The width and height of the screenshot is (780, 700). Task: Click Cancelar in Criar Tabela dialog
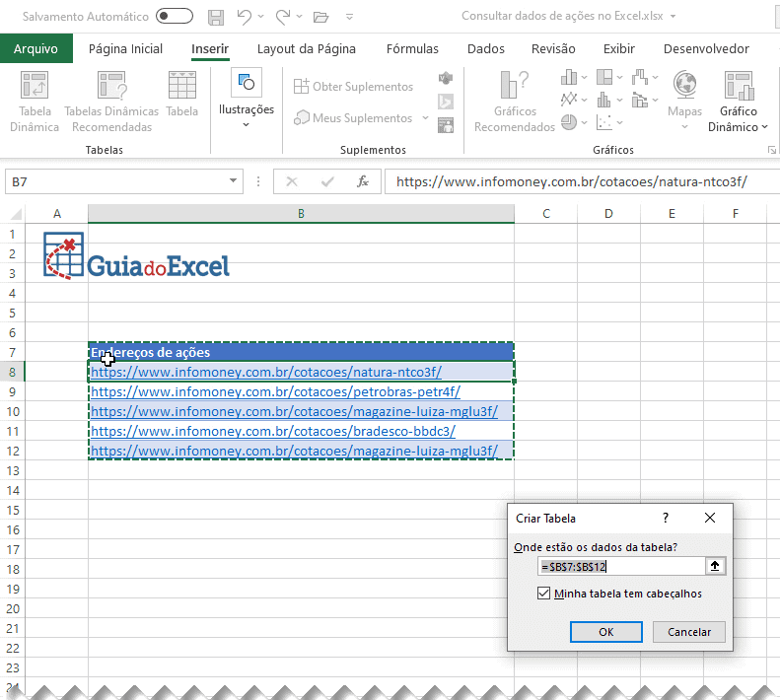(689, 632)
